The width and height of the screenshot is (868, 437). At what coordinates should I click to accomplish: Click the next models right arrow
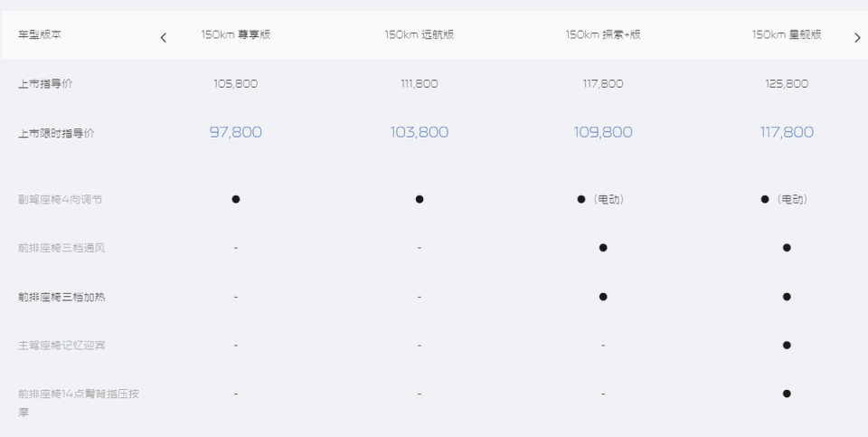pyautogui.click(x=857, y=38)
